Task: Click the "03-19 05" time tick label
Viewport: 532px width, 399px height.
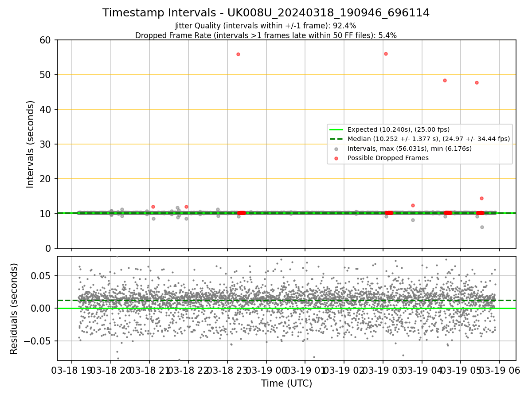Action: coord(461,370)
